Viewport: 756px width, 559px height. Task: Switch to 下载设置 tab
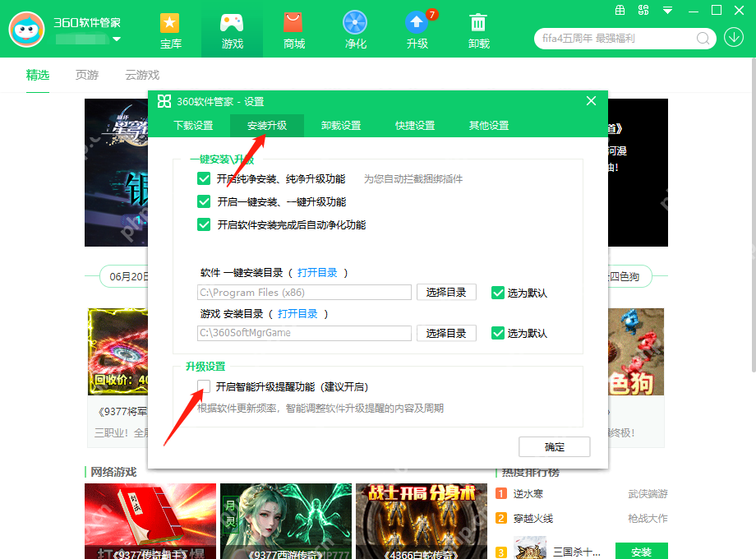[193, 126]
